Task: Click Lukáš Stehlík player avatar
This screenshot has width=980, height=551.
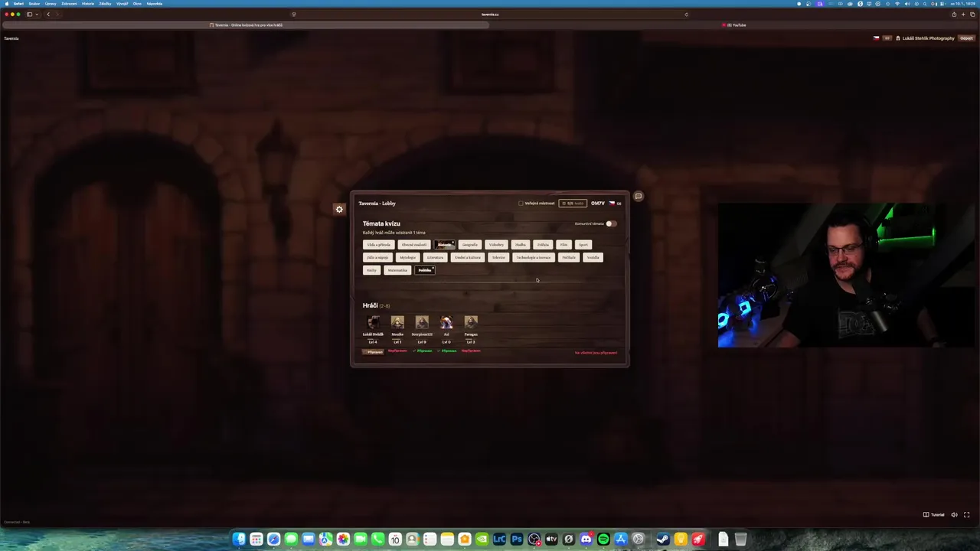Action: [x=373, y=322]
